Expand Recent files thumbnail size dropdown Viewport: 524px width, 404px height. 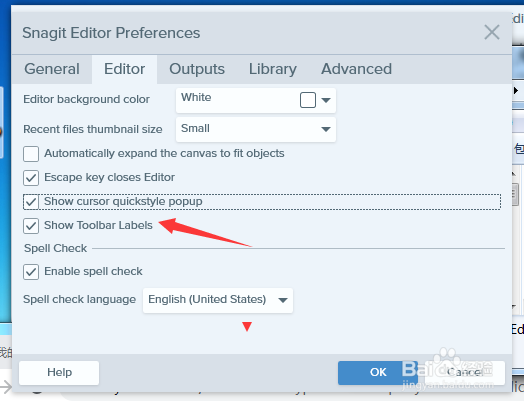click(256, 129)
